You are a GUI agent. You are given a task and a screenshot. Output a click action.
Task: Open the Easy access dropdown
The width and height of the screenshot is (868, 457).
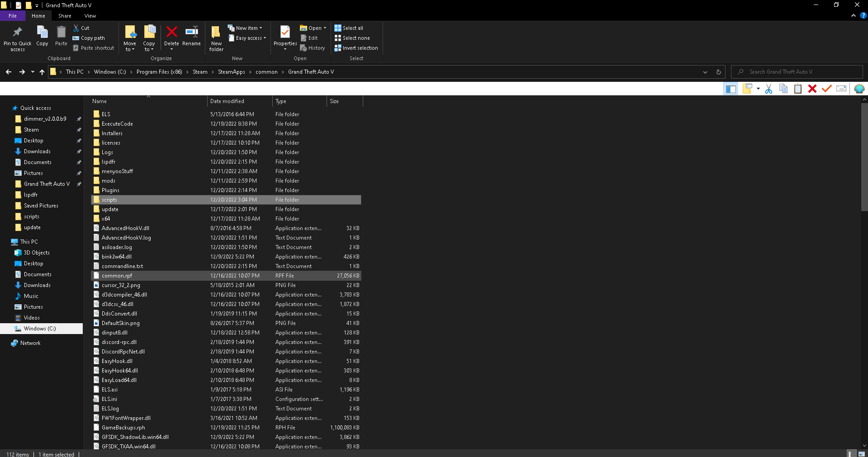click(x=247, y=38)
